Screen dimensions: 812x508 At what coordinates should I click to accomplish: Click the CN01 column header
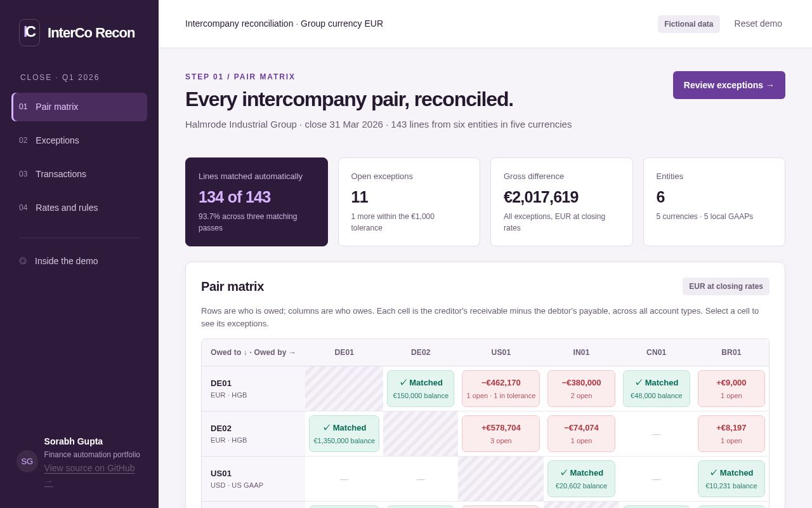coord(656,352)
